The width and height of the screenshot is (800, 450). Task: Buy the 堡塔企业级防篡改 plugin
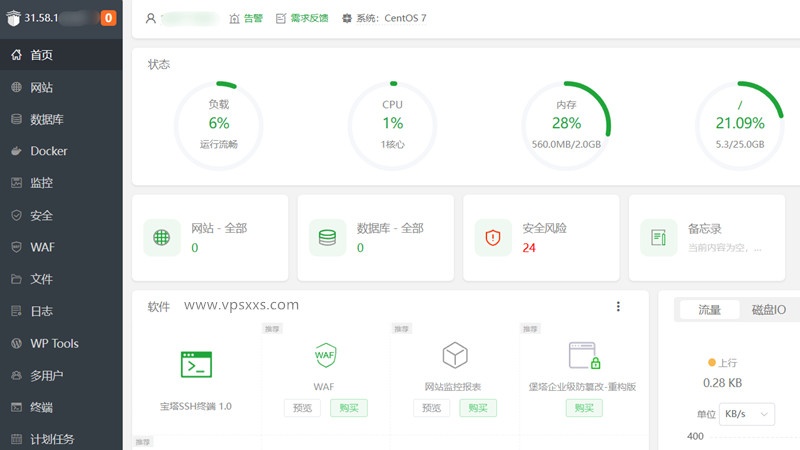(x=584, y=408)
